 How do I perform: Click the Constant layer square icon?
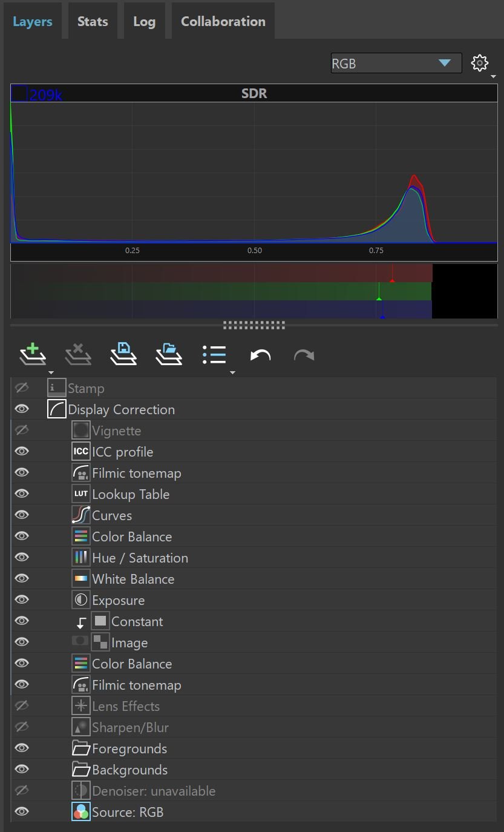(x=100, y=621)
